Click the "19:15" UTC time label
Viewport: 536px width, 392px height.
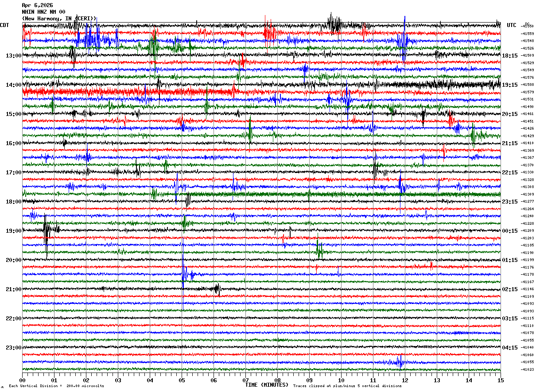510,85
